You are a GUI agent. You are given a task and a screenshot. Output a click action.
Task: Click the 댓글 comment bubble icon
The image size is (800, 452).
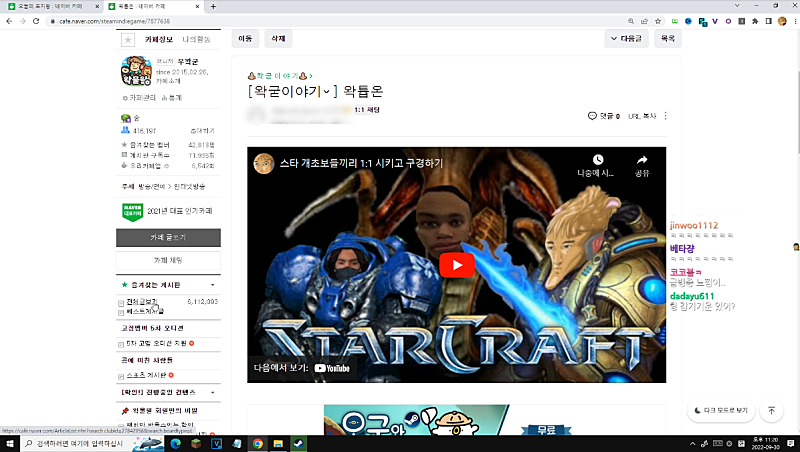click(592, 116)
